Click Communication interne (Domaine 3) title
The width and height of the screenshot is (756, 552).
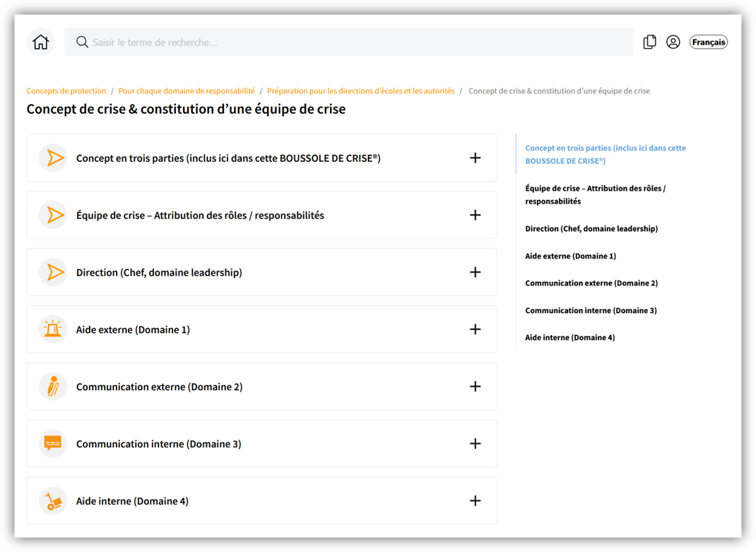159,444
